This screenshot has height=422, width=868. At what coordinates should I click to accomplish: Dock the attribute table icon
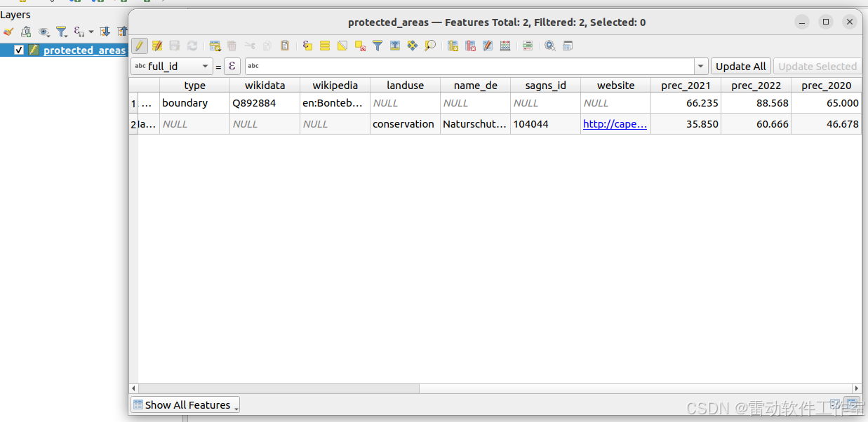(568, 46)
